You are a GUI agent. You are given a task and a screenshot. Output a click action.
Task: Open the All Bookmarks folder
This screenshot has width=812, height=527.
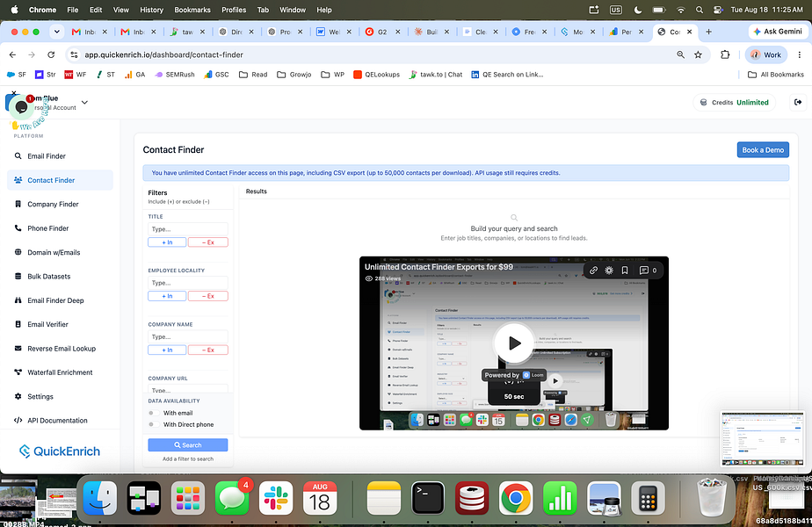coord(776,75)
